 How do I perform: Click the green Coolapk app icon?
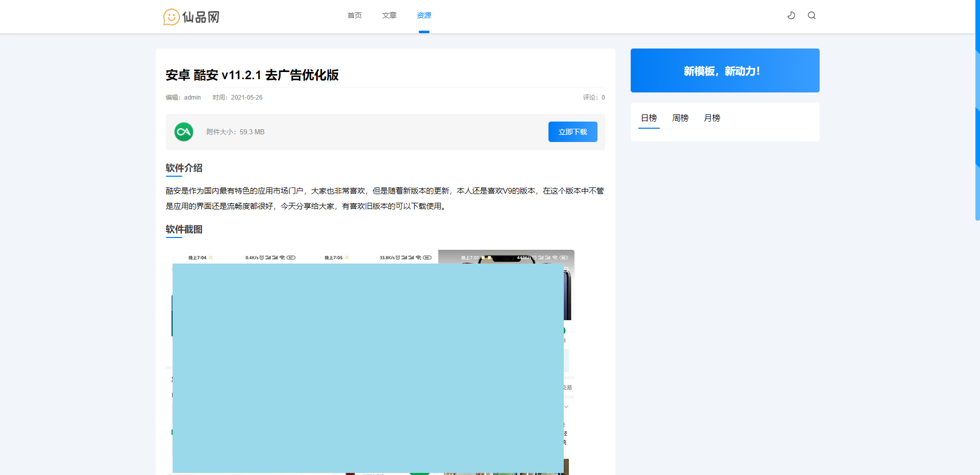click(x=184, y=132)
